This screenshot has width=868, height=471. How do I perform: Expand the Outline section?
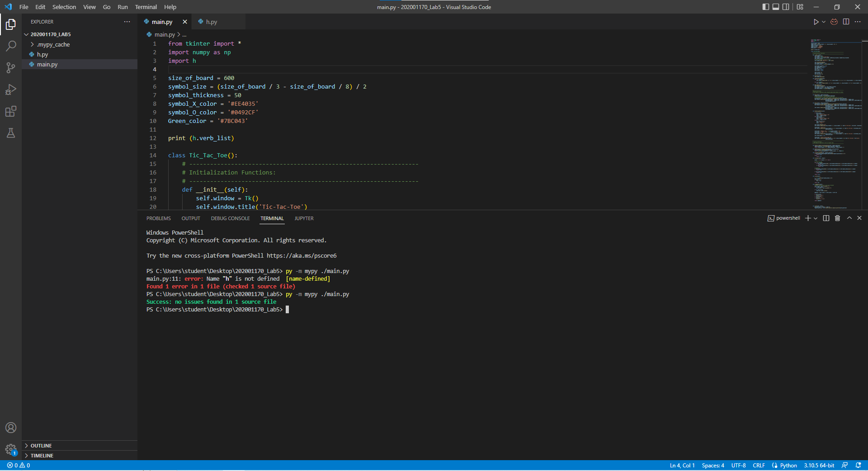coord(80,446)
